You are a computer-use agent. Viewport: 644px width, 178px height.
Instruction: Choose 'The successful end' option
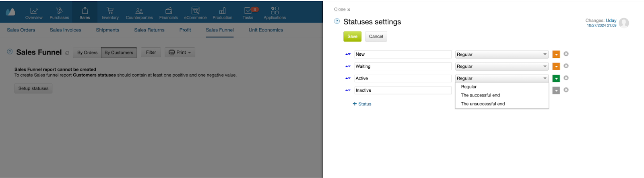point(481,95)
